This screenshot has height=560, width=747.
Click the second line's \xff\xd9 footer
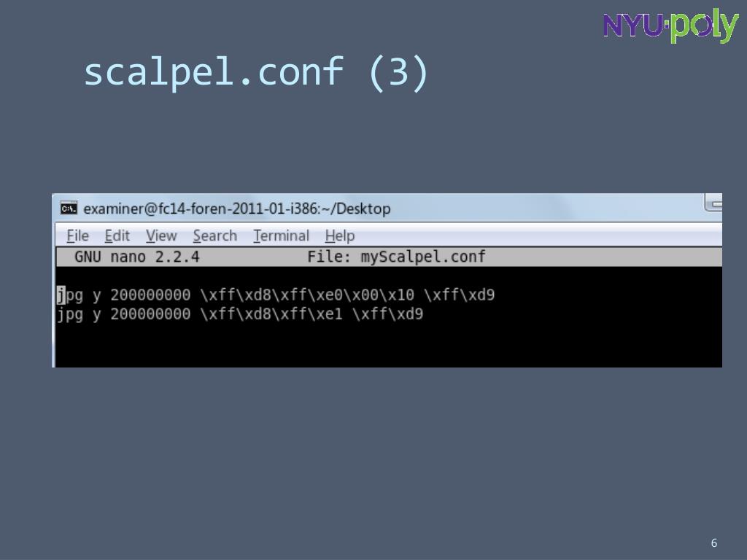[388, 314]
